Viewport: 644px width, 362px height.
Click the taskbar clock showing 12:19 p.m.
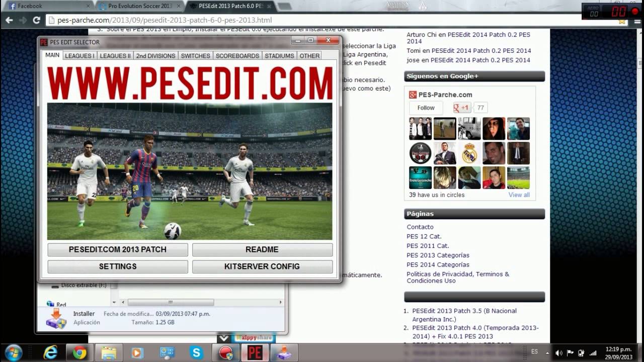[x=618, y=352]
